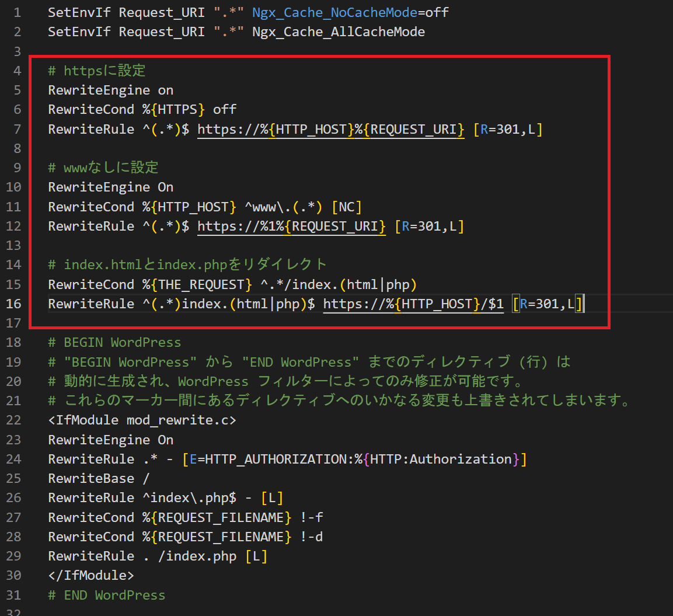
Task: Follow the https://%{HTTP_HOST}/$1 link on line 16
Action: pos(413,304)
